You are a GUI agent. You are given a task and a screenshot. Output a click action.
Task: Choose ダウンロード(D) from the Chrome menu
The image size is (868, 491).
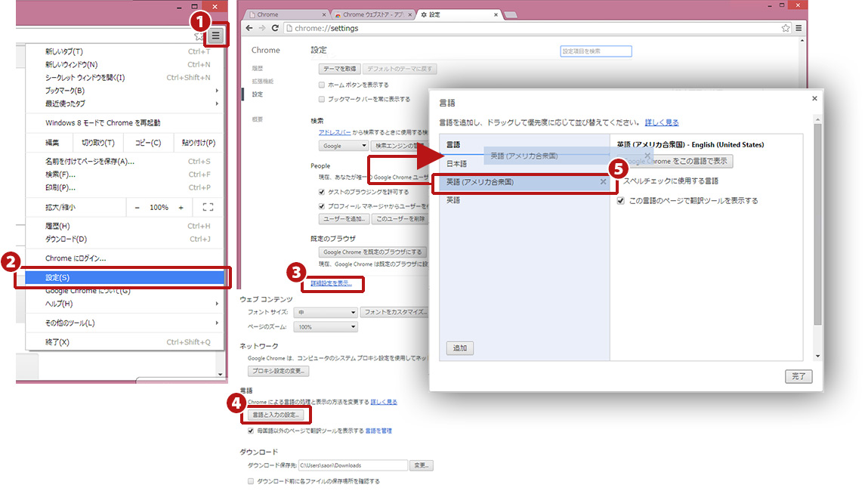pyautogui.click(x=125, y=239)
